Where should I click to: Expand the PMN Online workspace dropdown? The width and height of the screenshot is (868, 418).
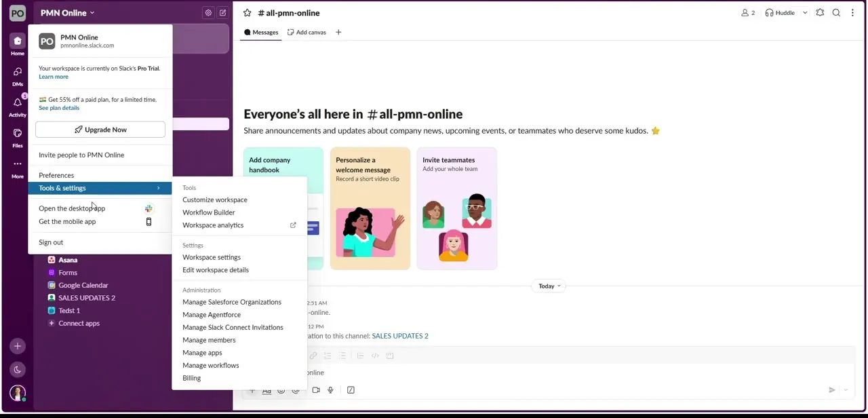(x=67, y=13)
